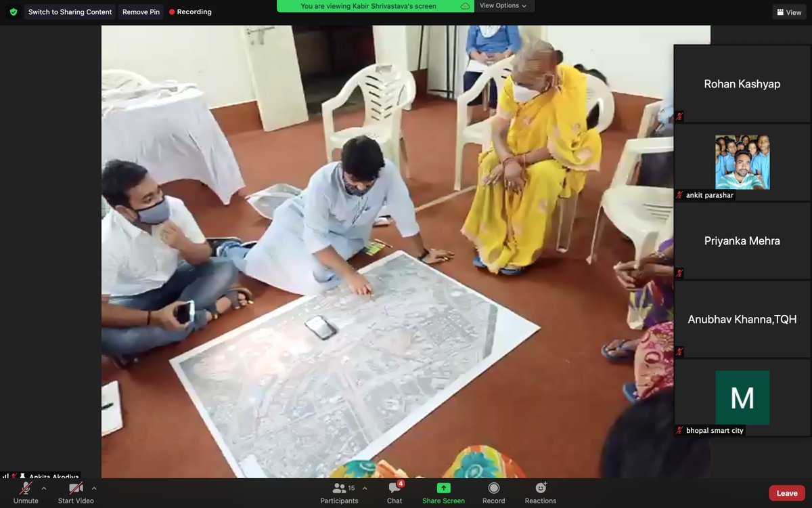The height and width of the screenshot is (508, 812).
Task: Click the unread chat badge showing 4
Action: coord(401,484)
